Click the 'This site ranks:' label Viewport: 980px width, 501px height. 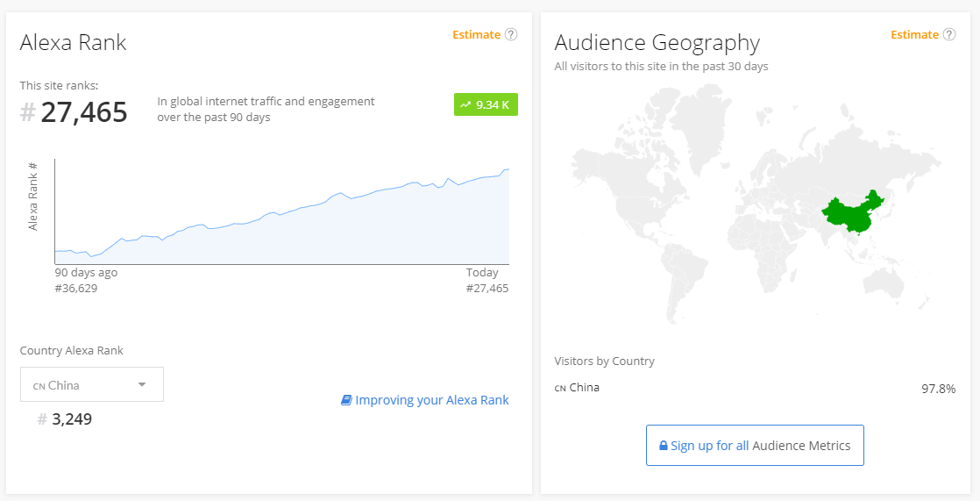click(59, 85)
